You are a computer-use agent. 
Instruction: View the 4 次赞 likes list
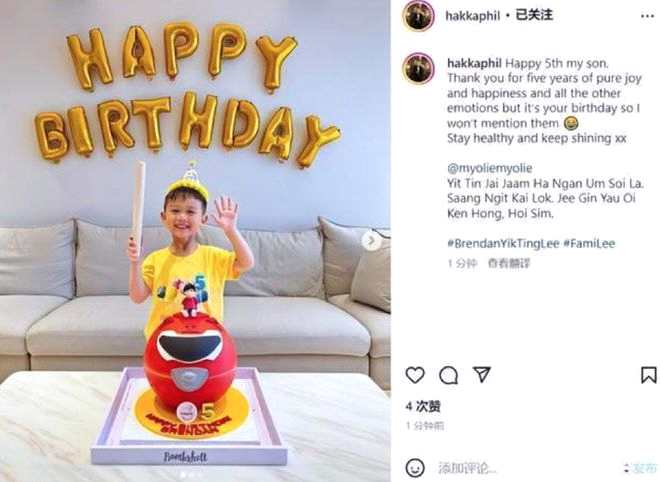423,406
